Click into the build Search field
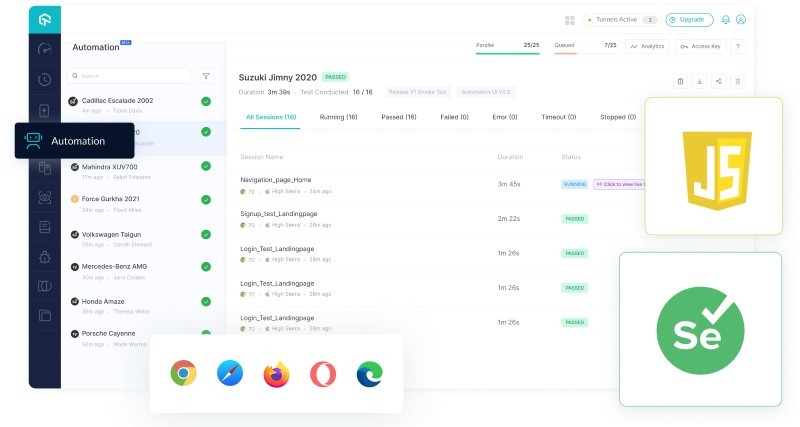Image resolution: width=800 pixels, height=427 pixels. tap(129, 76)
